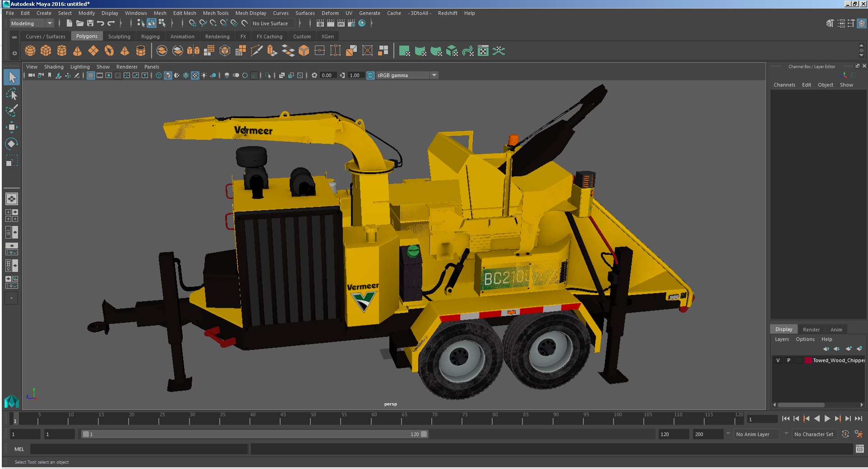Step to next keyframe

pyautogui.click(x=837, y=418)
